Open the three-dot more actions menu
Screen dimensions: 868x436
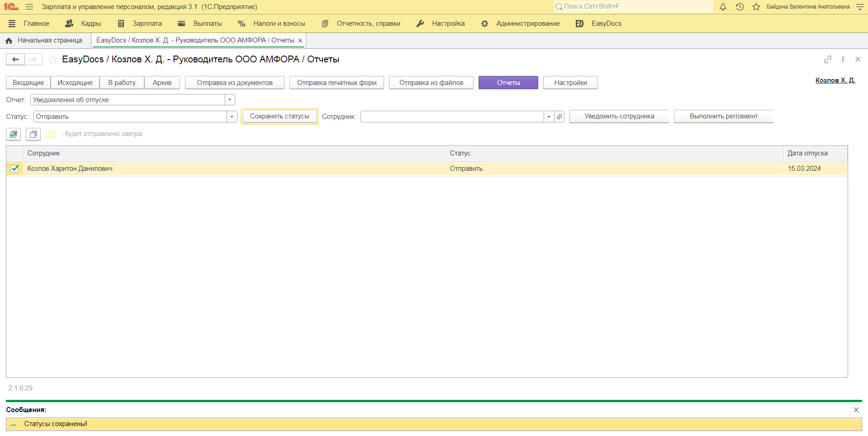tap(843, 59)
